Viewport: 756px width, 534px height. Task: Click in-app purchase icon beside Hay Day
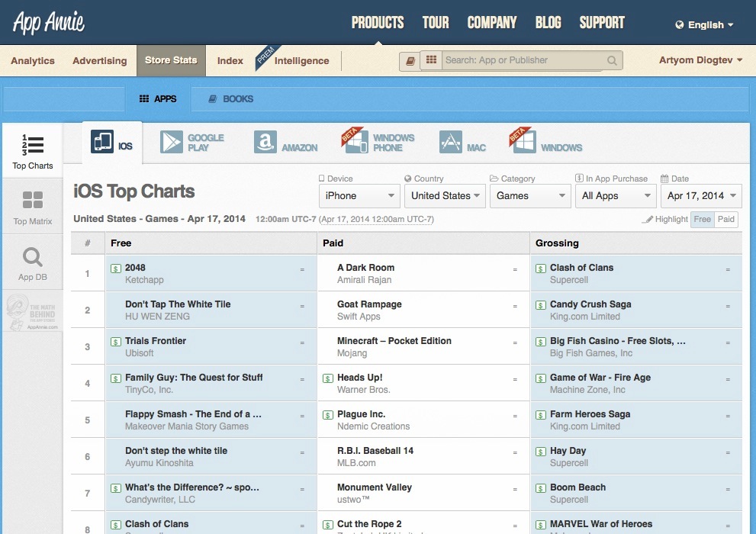coord(541,452)
